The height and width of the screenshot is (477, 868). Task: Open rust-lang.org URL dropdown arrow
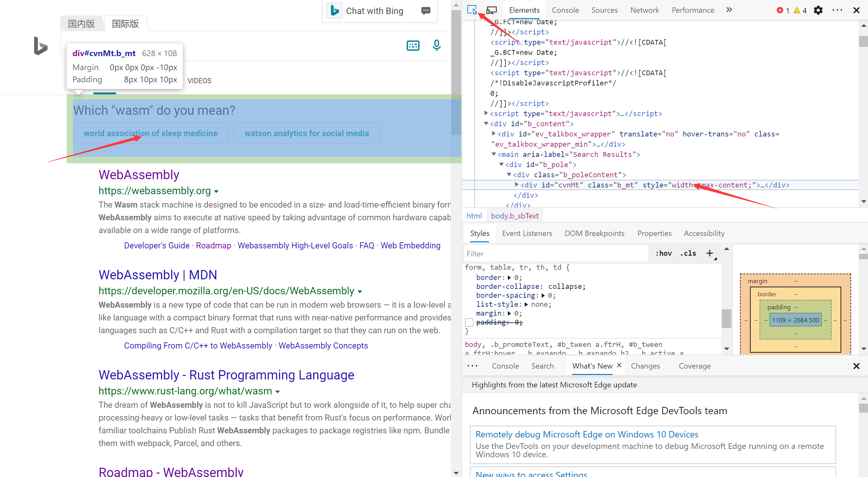[277, 392]
